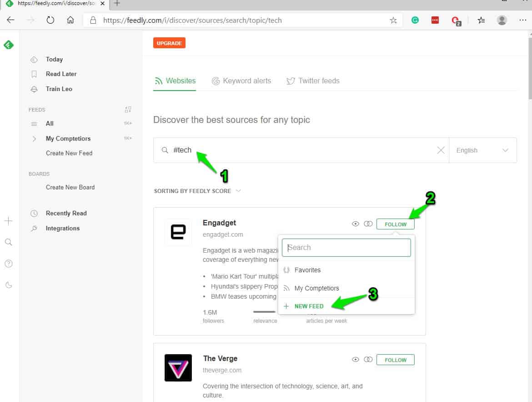
Task: Click the theverge.com address under The Verge title
Action: tap(222, 370)
